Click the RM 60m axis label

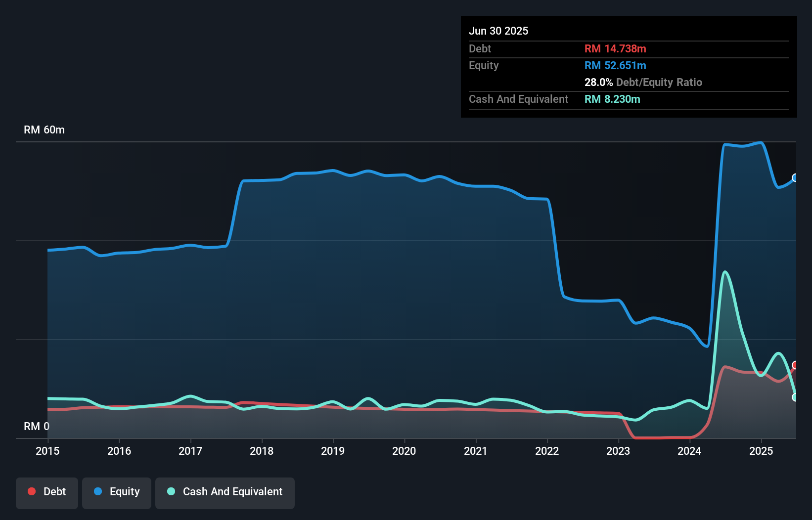(44, 129)
